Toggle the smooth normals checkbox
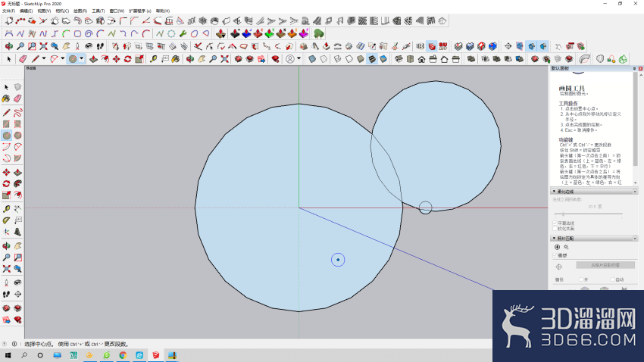 click(555, 223)
